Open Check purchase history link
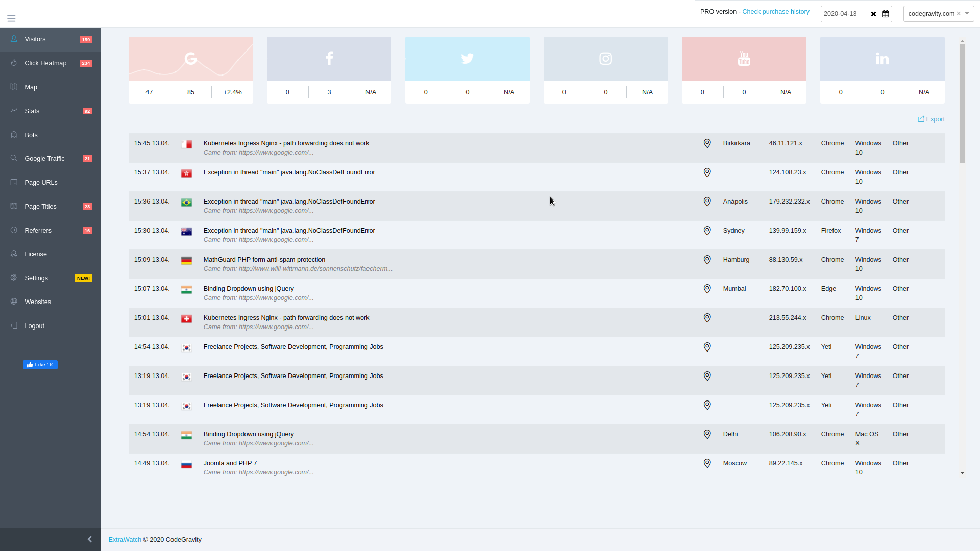This screenshot has height=551, width=980. tap(776, 12)
